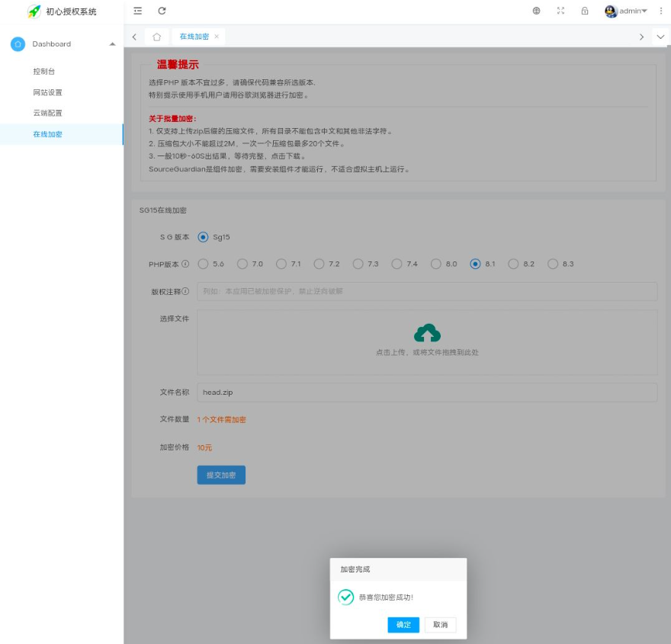Image resolution: width=671 pixels, height=644 pixels.
Task: Confirm with the 确定 button
Action: pyautogui.click(x=403, y=624)
